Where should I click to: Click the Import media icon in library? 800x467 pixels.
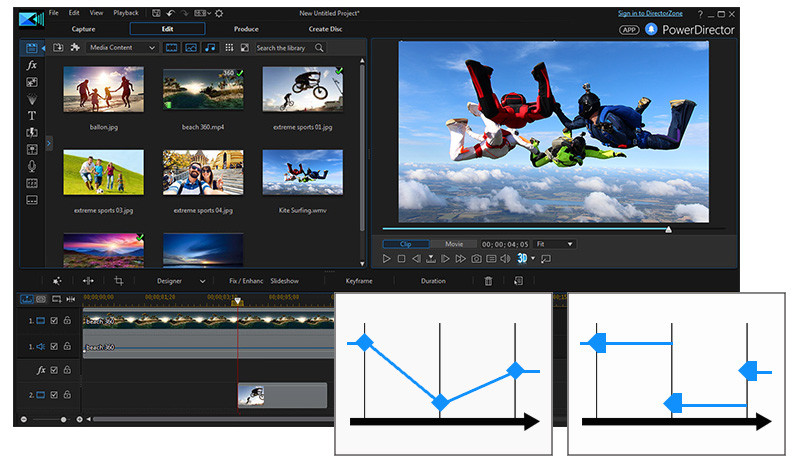click(58, 48)
